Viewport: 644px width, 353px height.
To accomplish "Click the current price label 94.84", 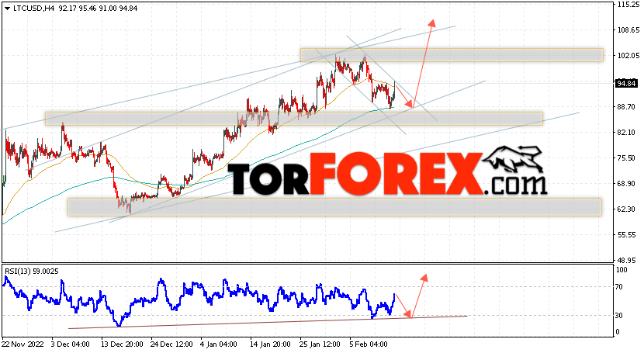I will tap(626, 84).
